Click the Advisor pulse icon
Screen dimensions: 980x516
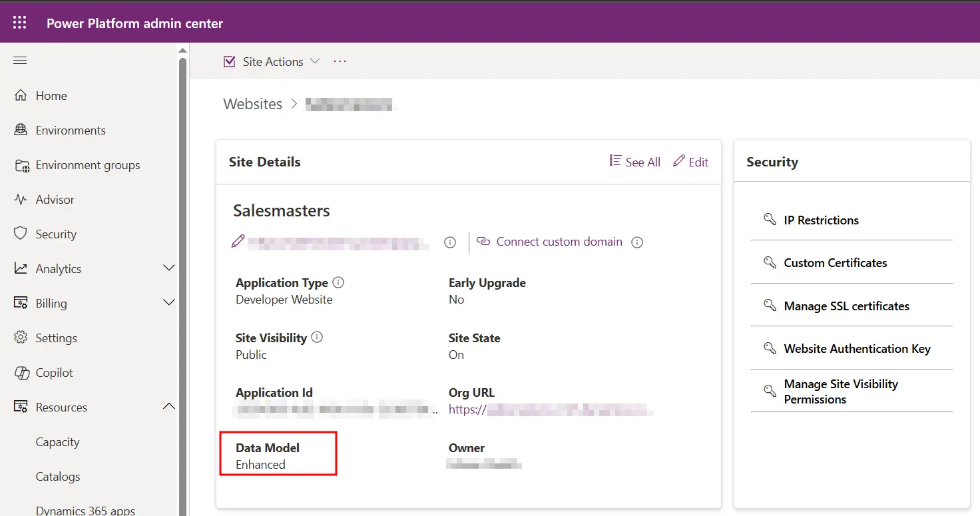click(21, 199)
